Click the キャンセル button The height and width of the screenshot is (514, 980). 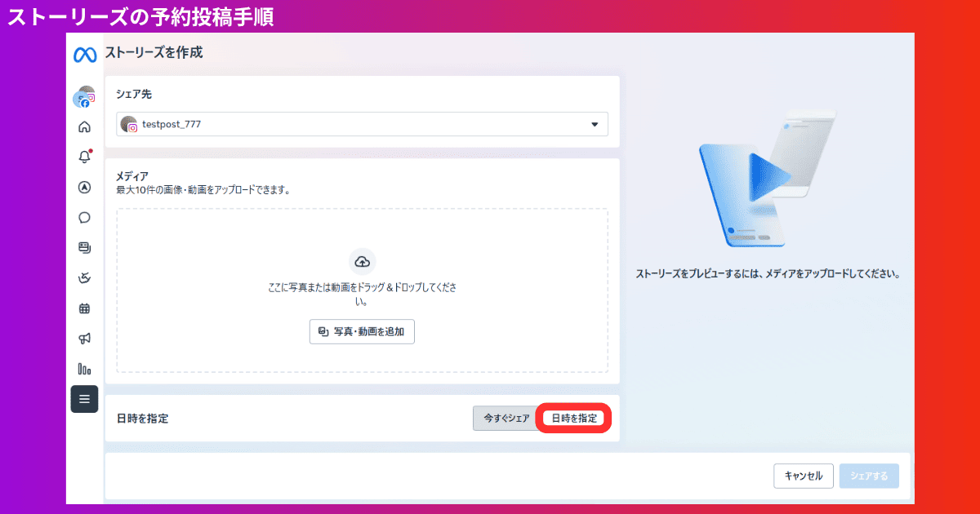(804, 476)
